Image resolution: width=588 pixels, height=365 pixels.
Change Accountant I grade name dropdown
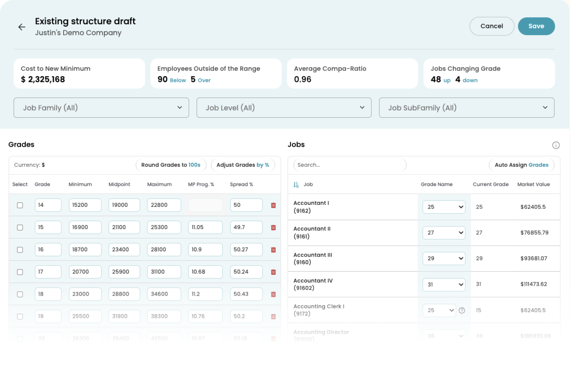click(x=444, y=207)
